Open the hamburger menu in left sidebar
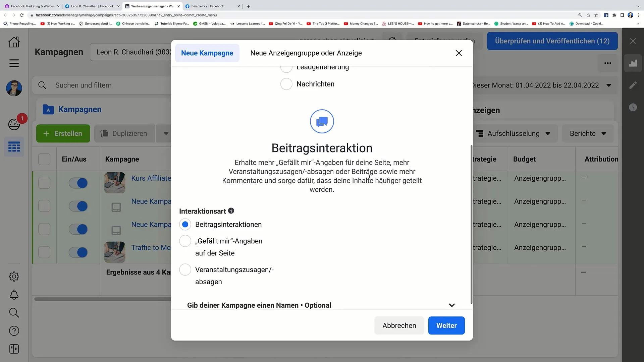 click(x=14, y=63)
